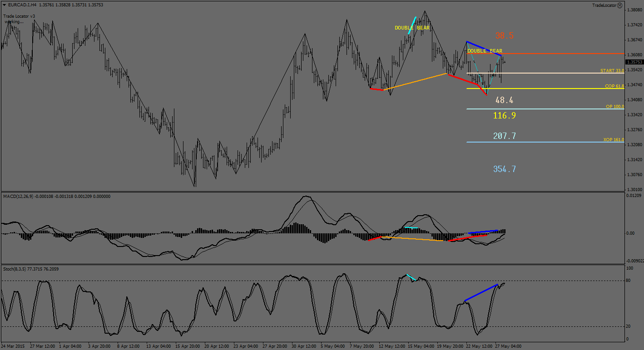This screenshot has width=644, height=350.
Task: Click the current price tag 1.35753
Action: [634, 62]
